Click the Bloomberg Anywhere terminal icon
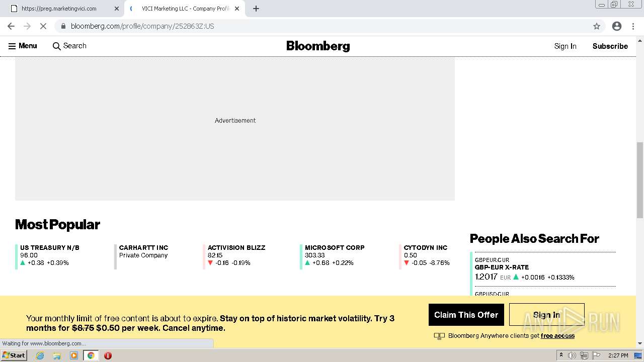The width and height of the screenshot is (644, 362). point(439,336)
